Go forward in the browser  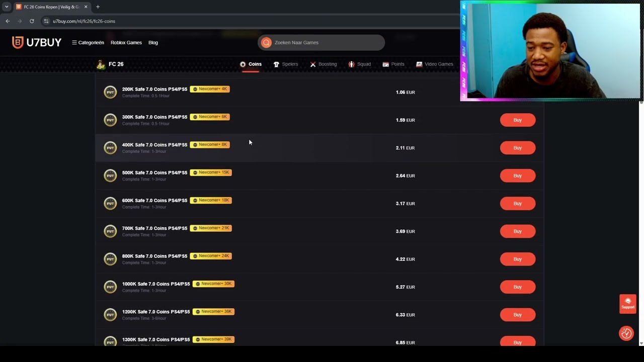[20, 21]
